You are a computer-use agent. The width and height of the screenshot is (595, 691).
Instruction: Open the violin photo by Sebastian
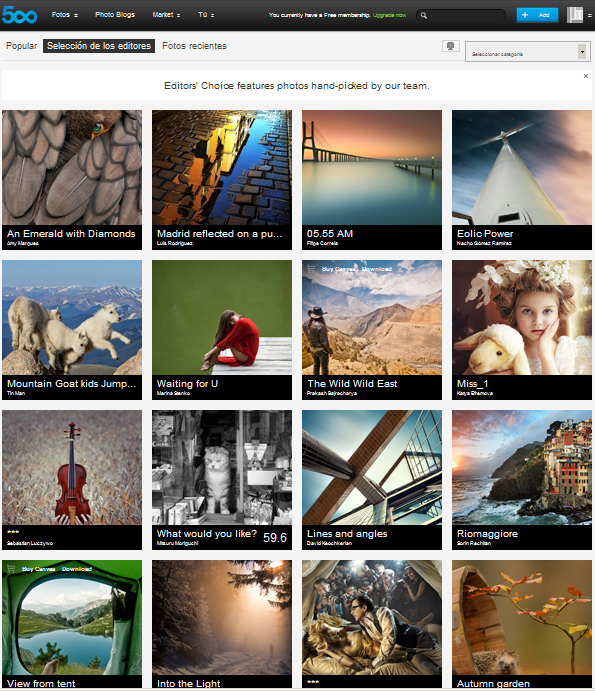pyautogui.click(x=72, y=467)
